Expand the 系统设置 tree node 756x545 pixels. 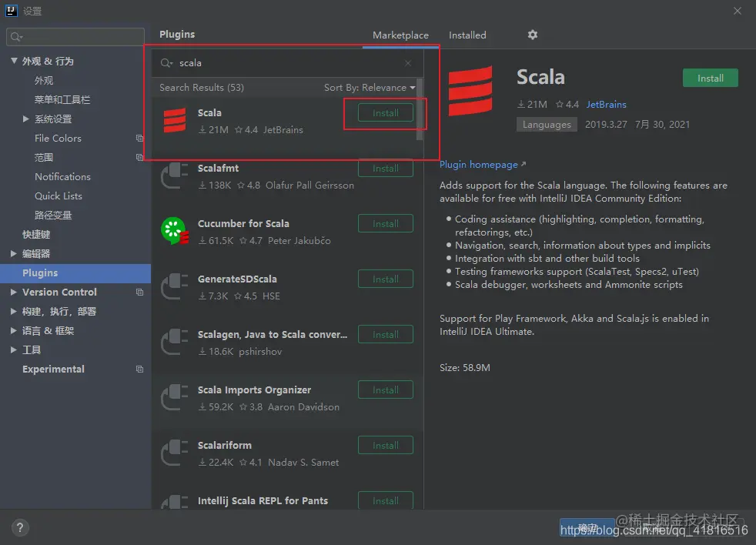pyautogui.click(x=26, y=119)
